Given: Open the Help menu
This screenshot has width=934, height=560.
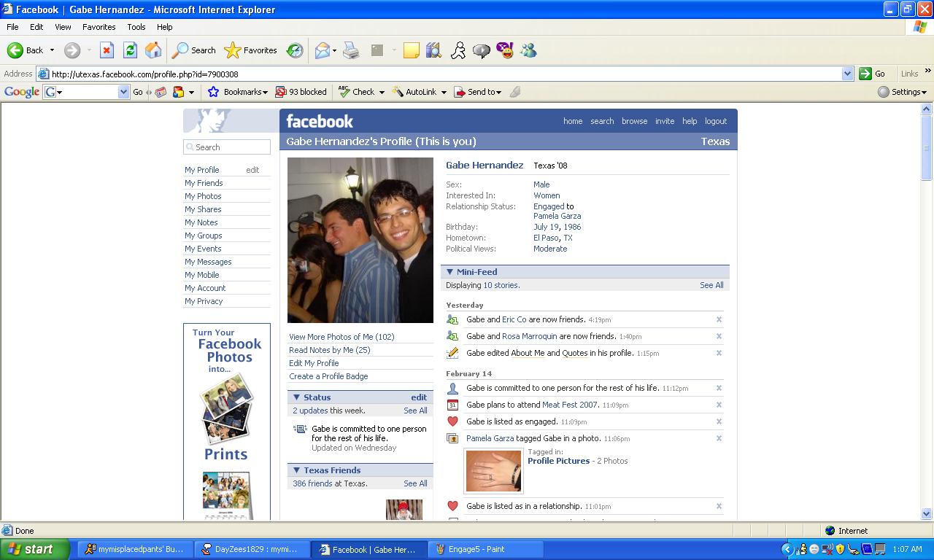Looking at the screenshot, I should tap(165, 27).
